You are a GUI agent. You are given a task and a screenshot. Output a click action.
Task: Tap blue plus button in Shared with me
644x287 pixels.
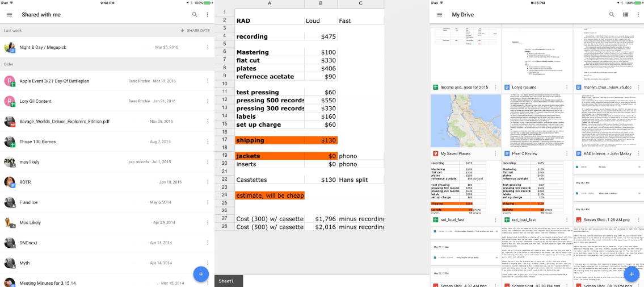click(x=201, y=273)
